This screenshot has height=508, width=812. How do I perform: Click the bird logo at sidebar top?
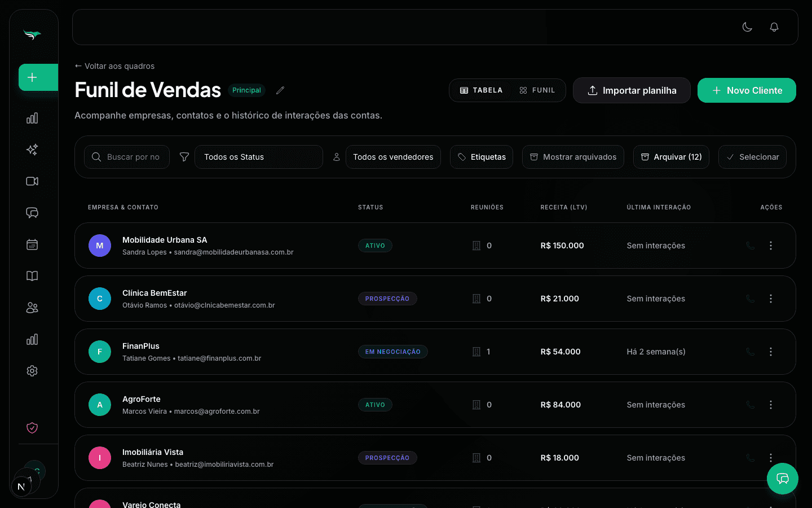(32, 35)
